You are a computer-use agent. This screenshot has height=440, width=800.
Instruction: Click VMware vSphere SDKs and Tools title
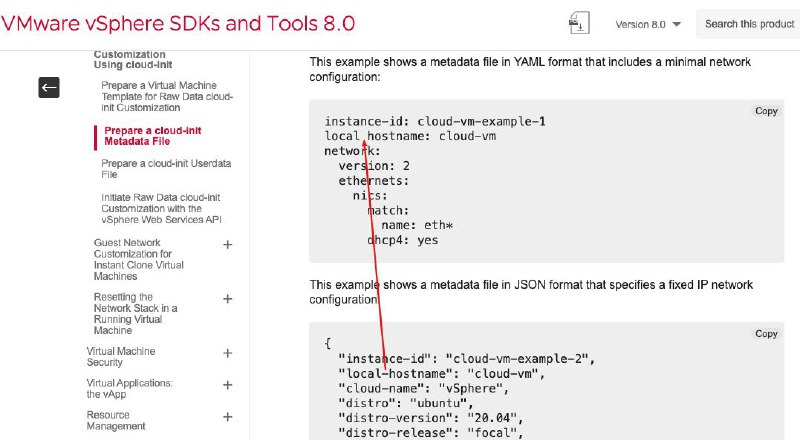coord(178,23)
